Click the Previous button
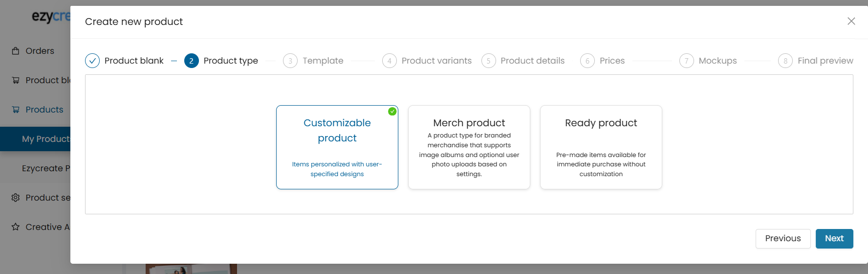Screen dimensions: 868x274 pos(783,239)
